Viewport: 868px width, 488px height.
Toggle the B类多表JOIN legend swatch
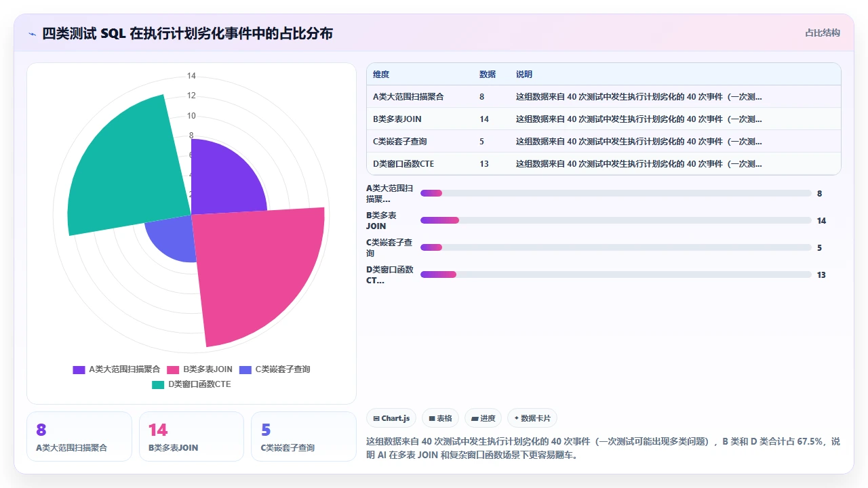[x=173, y=369]
